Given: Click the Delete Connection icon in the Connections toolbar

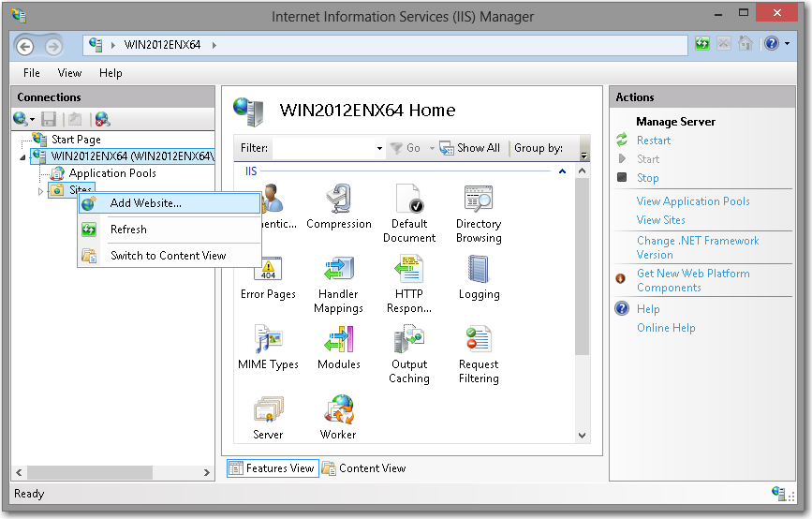Looking at the screenshot, I should pos(102,119).
